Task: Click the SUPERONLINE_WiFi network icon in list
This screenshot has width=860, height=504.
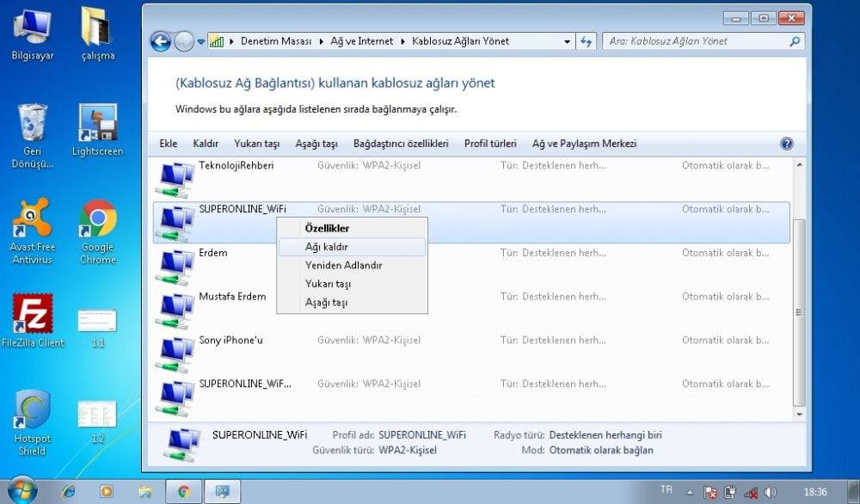Action: pos(175,223)
